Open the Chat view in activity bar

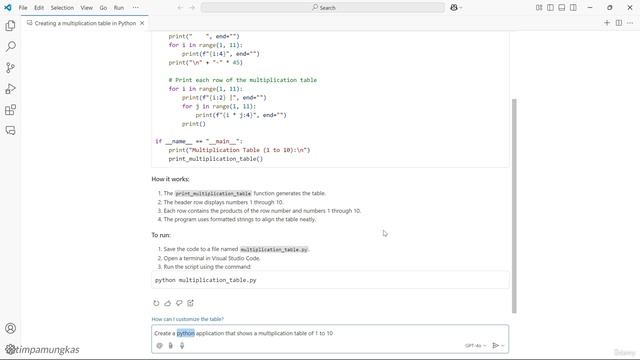11,131
